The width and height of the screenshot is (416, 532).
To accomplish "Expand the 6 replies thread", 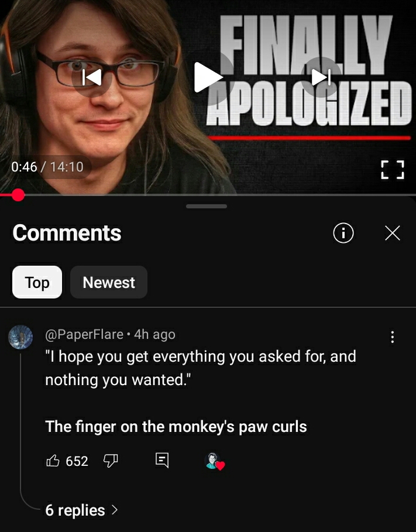I will coord(81,510).
